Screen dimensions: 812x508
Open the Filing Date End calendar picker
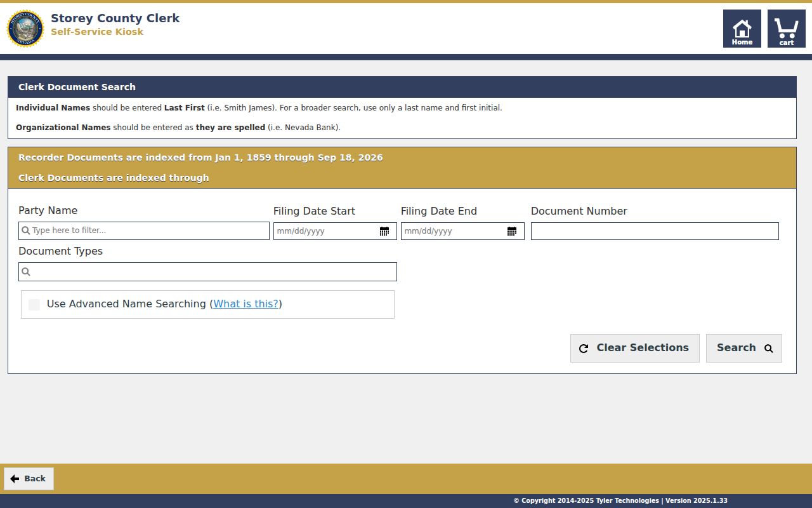coord(512,231)
